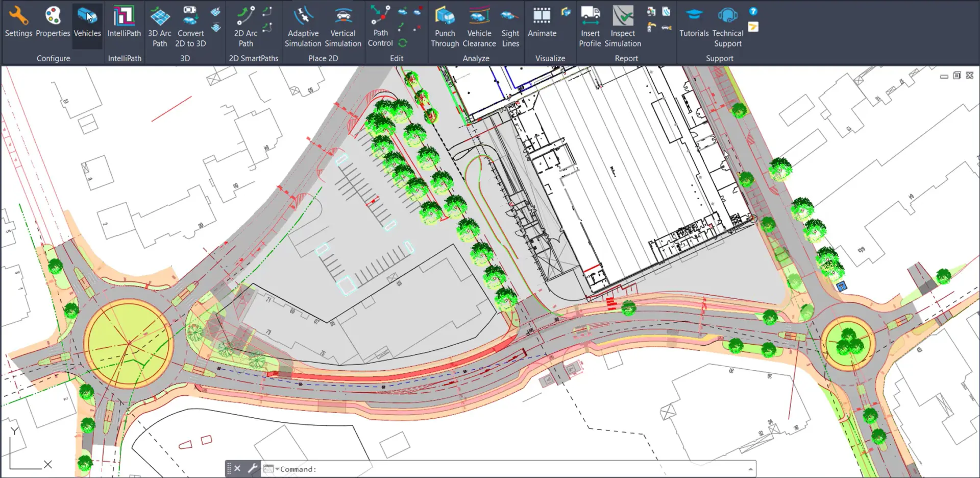Click Insert Profile in Report

590,26
